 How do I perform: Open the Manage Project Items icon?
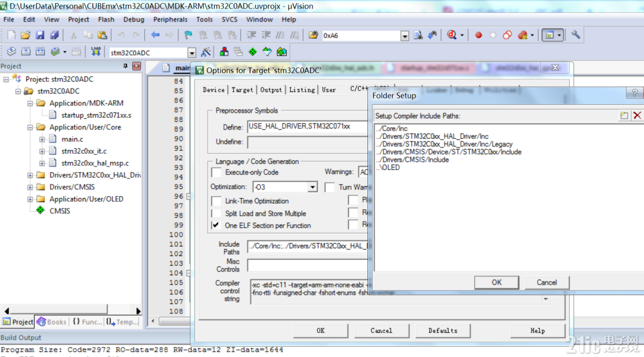(x=224, y=52)
